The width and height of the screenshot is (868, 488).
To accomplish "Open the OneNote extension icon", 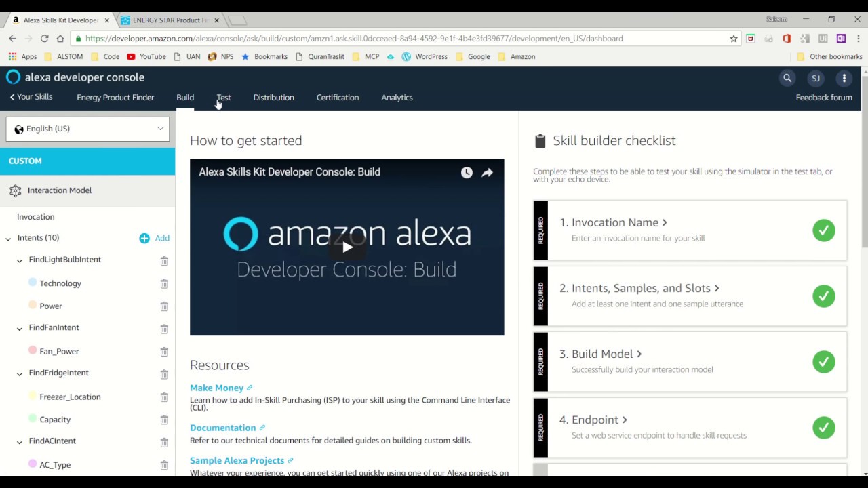I will pos(841,39).
